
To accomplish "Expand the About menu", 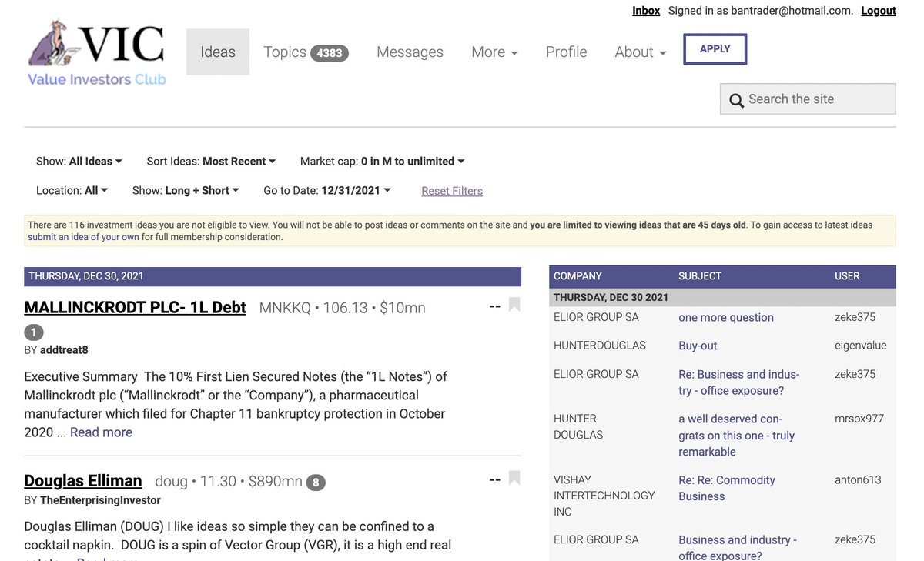I will pyautogui.click(x=641, y=52).
